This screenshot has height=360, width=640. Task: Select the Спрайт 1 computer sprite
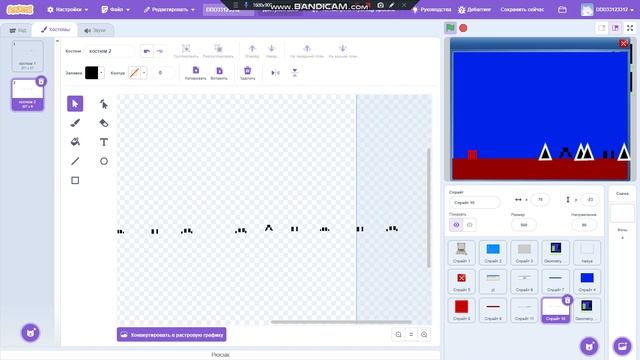click(x=461, y=252)
